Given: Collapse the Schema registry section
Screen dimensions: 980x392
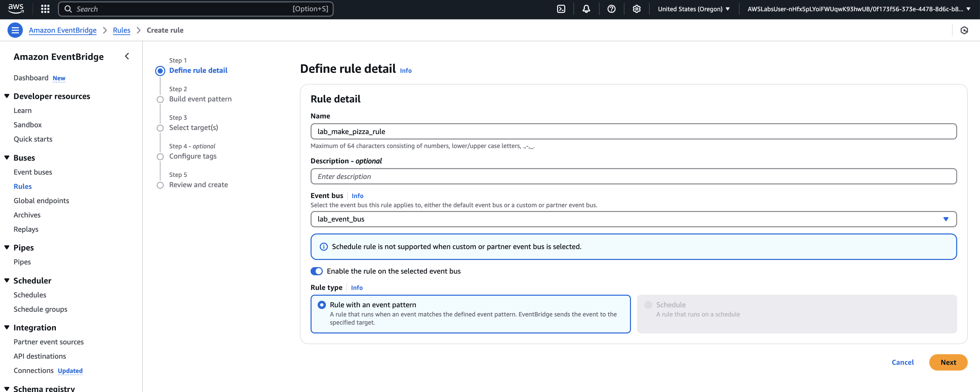Looking at the screenshot, I should (x=7, y=389).
